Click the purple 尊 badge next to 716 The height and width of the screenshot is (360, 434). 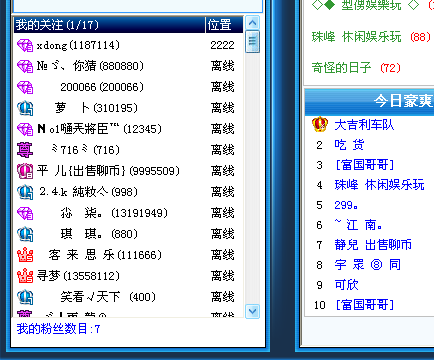pyautogui.click(x=25, y=150)
